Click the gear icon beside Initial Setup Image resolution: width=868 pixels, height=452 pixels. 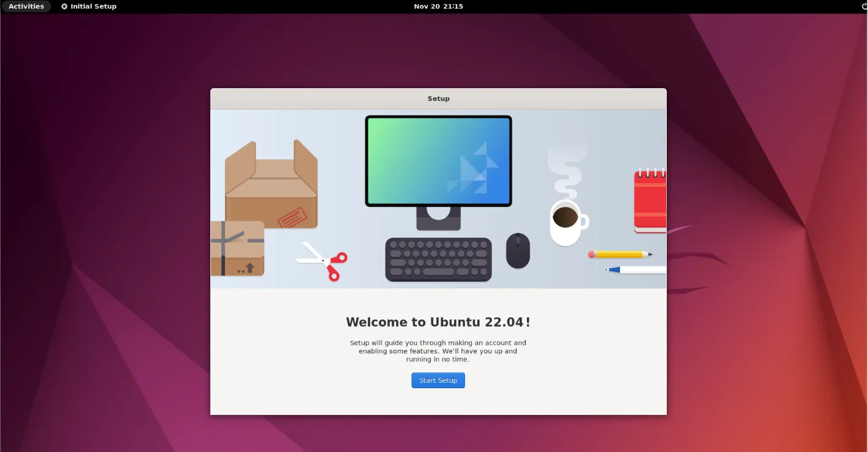(64, 6)
